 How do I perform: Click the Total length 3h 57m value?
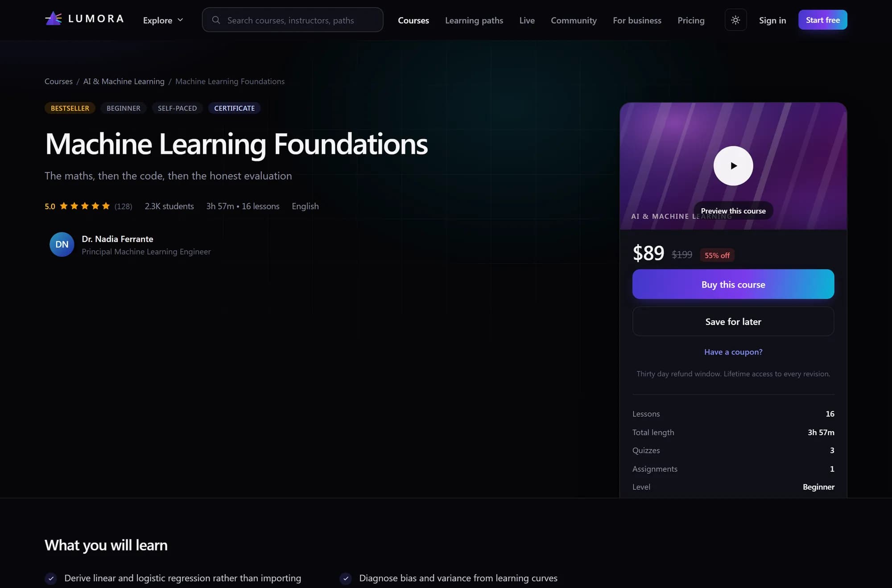pos(821,432)
